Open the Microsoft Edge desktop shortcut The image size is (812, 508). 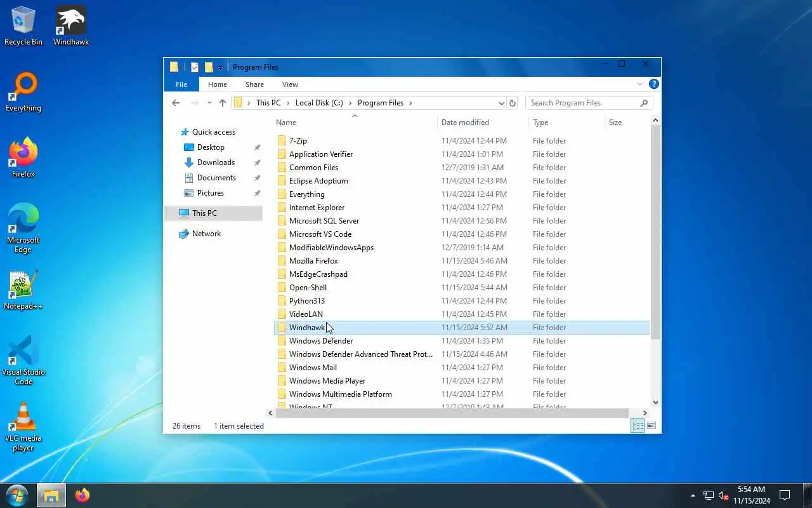coord(23,229)
